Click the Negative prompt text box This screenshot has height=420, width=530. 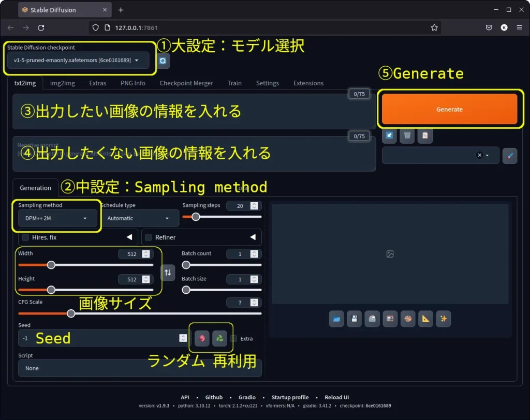(195, 154)
